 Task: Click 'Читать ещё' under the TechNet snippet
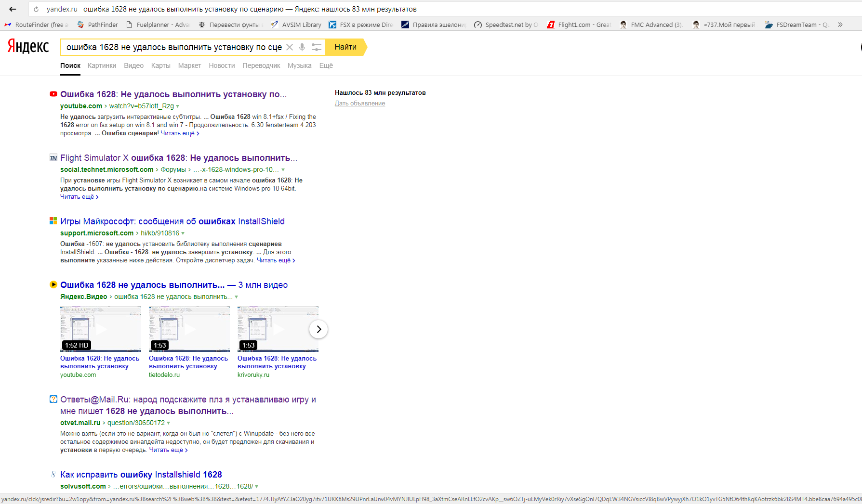coord(80,197)
